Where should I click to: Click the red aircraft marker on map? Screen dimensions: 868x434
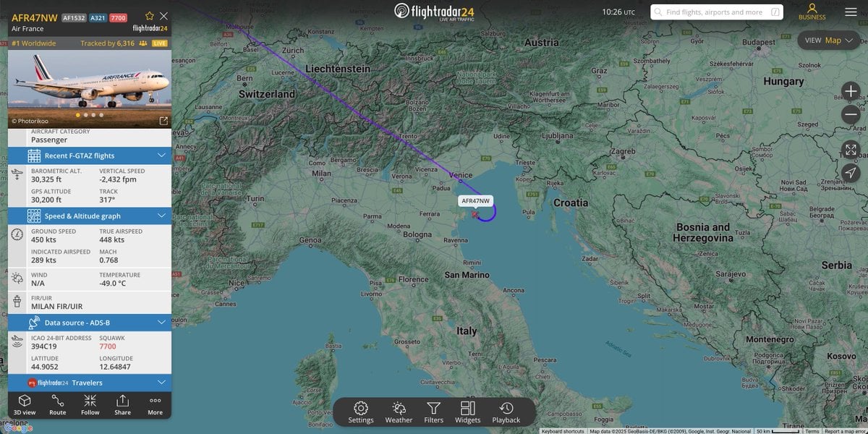click(475, 214)
